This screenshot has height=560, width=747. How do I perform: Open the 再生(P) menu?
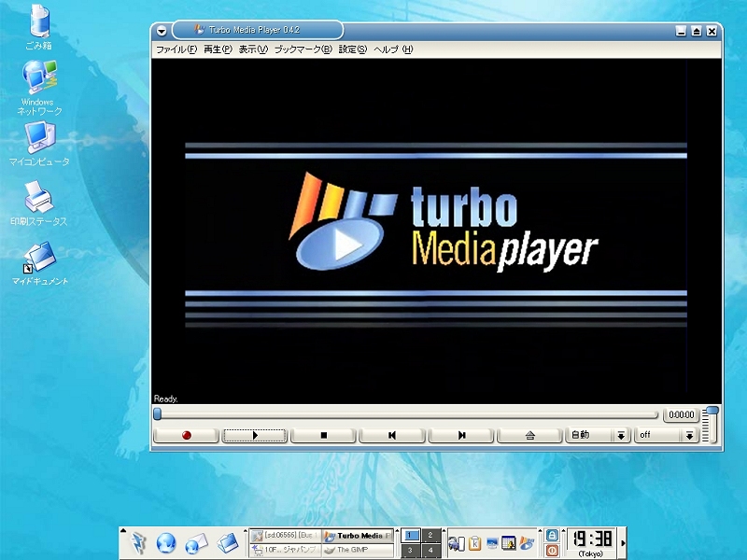point(218,49)
